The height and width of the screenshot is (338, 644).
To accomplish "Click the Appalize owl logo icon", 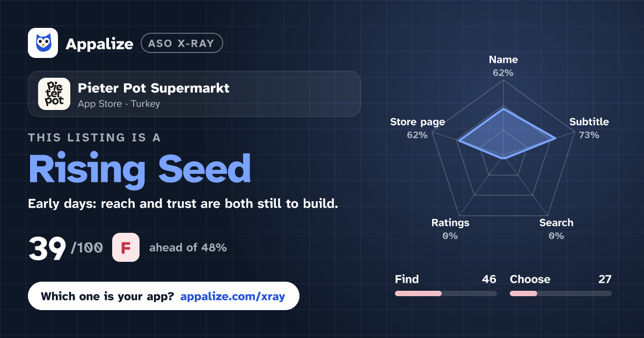I will click(43, 43).
